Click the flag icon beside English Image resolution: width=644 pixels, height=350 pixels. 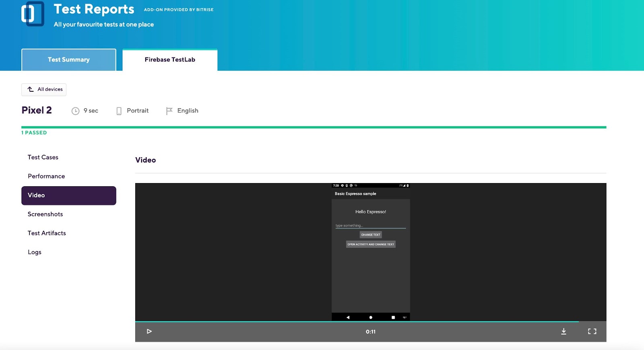click(169, 111)
